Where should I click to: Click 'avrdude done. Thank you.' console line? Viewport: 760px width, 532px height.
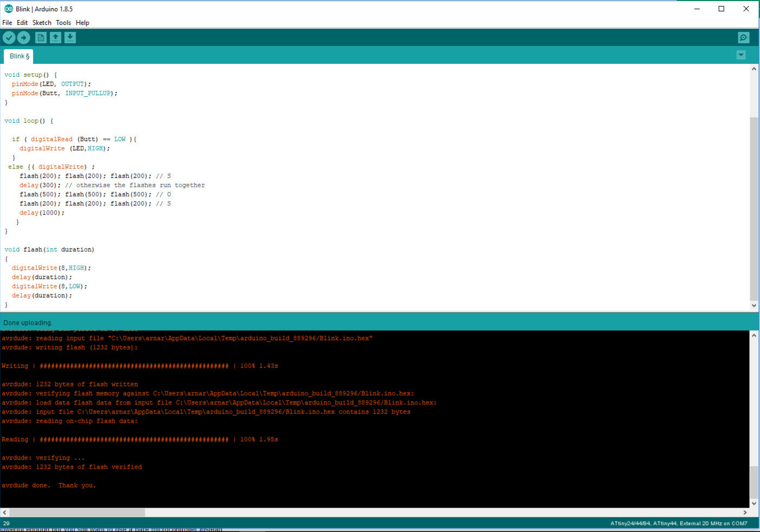49,486
